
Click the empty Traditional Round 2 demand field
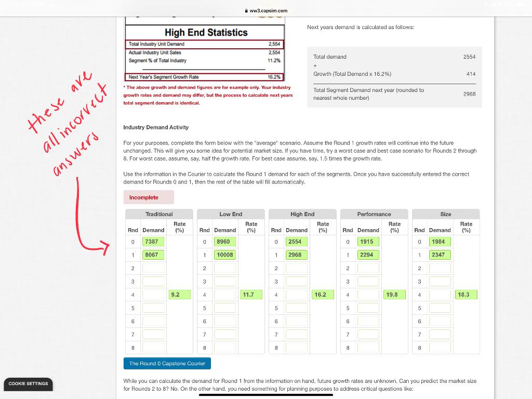point(153,268)
